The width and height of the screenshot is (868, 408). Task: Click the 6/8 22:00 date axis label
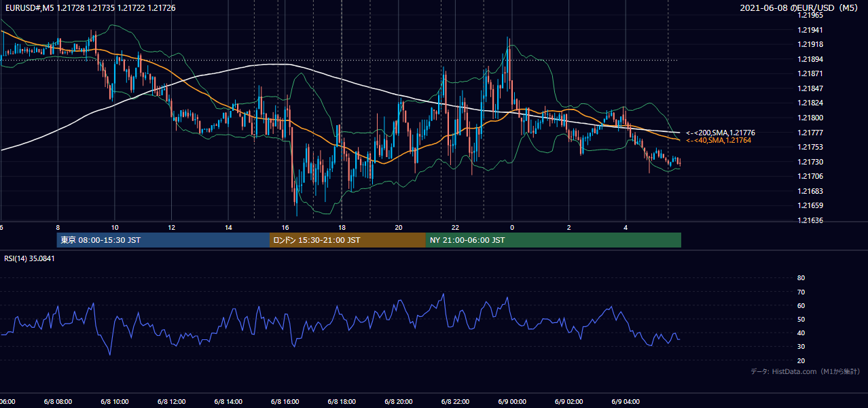(x=455, y=402)
